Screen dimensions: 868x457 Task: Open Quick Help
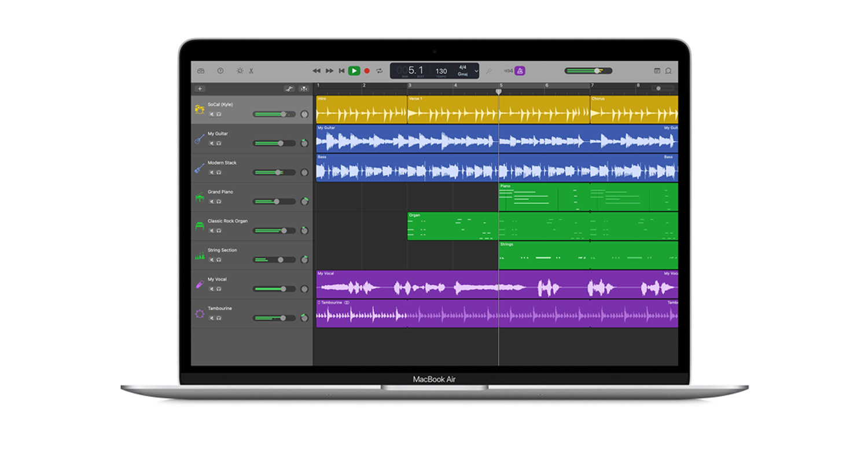pyautogui.click(x=220, y=71)
